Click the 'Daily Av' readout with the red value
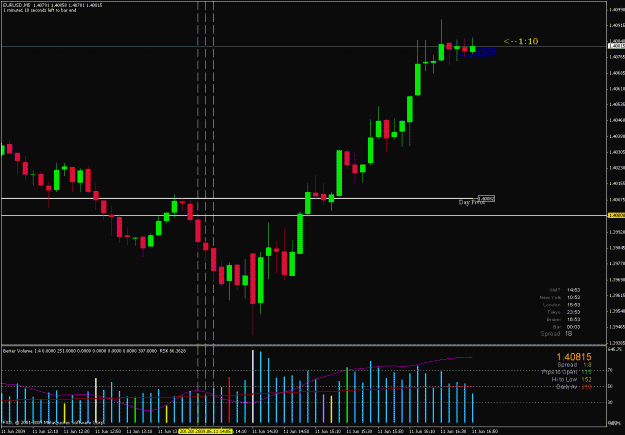The height and width of the screenshot is (435, 625). (574, 387)
